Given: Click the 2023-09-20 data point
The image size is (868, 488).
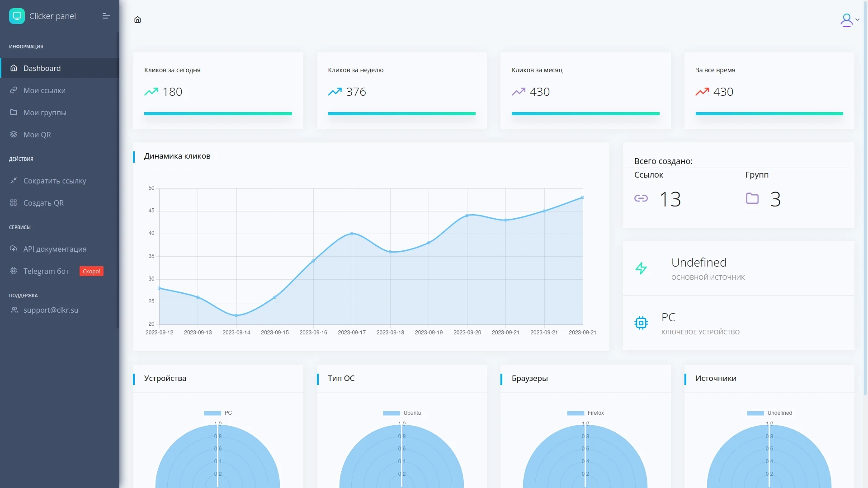Looking at the screenshot, I should (x=467, y=216).
